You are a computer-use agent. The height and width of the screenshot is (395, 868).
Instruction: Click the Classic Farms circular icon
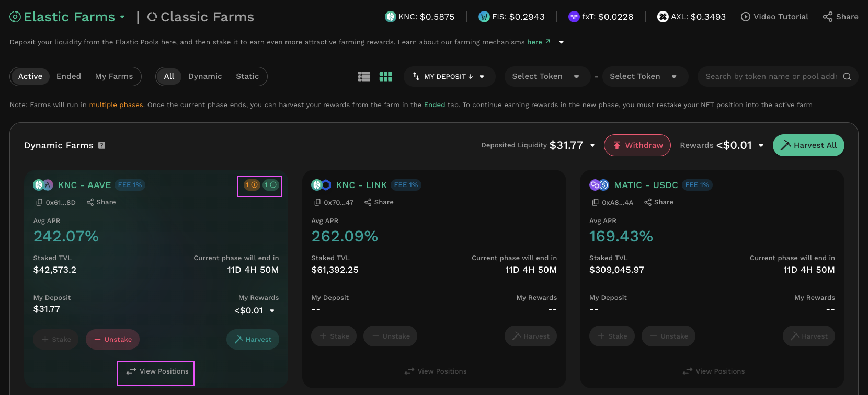[152, 17]
